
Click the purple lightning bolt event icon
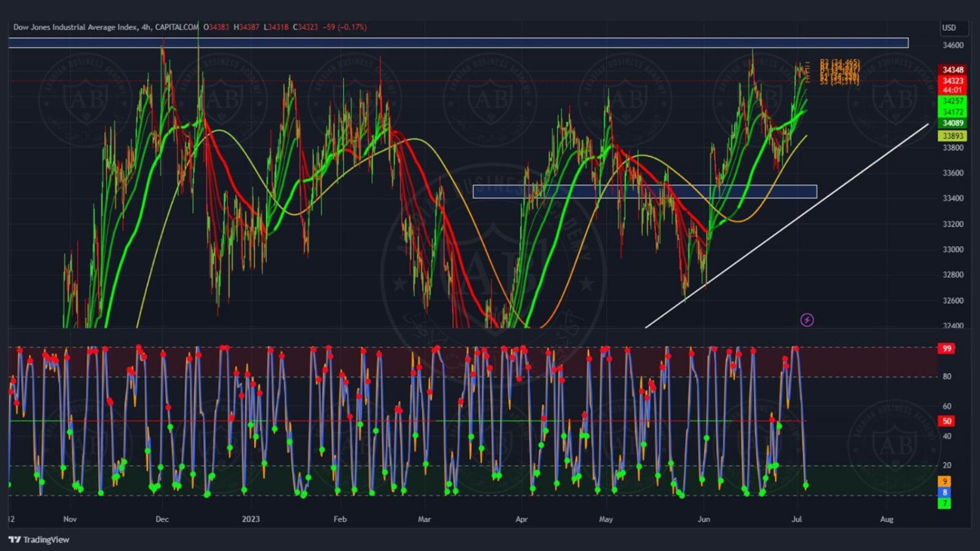click(x=807, y=320)
